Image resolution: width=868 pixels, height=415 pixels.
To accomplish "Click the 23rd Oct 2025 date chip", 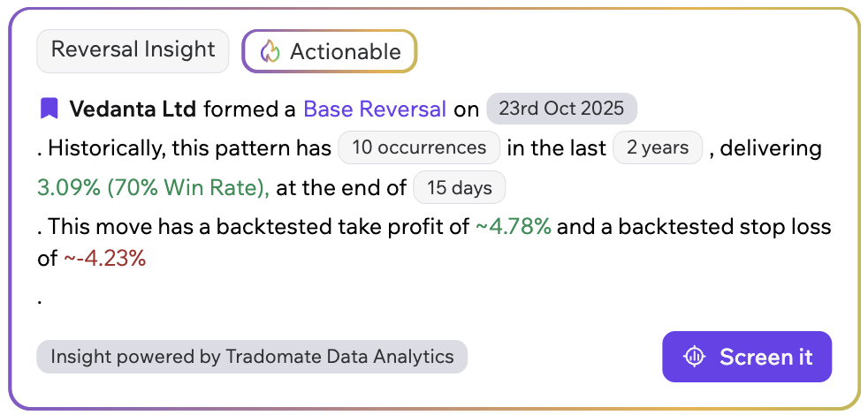I will pos(561,109).
